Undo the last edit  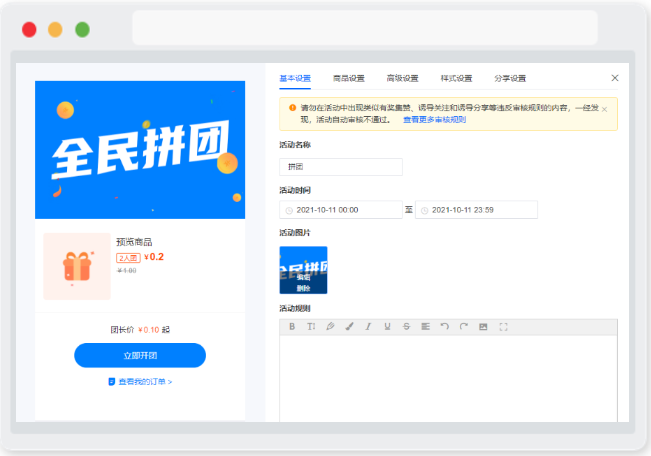click(x=445, y=327)
